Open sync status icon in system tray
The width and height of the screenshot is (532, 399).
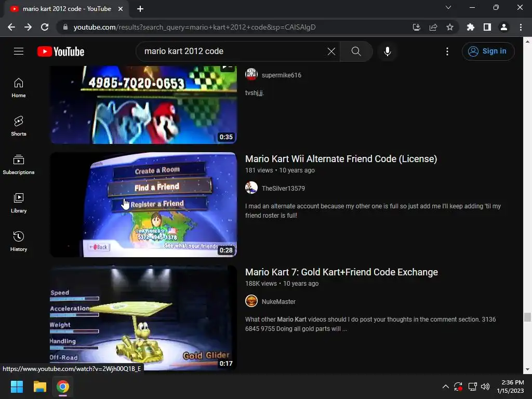(458, 387)
